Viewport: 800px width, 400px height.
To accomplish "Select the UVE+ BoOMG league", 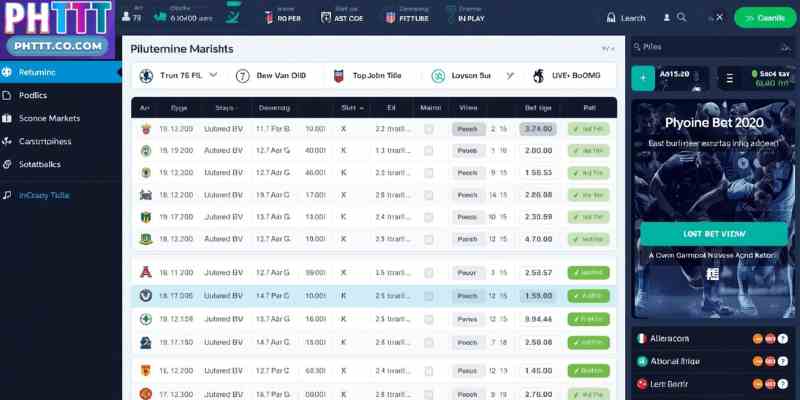I will (566, 76).
